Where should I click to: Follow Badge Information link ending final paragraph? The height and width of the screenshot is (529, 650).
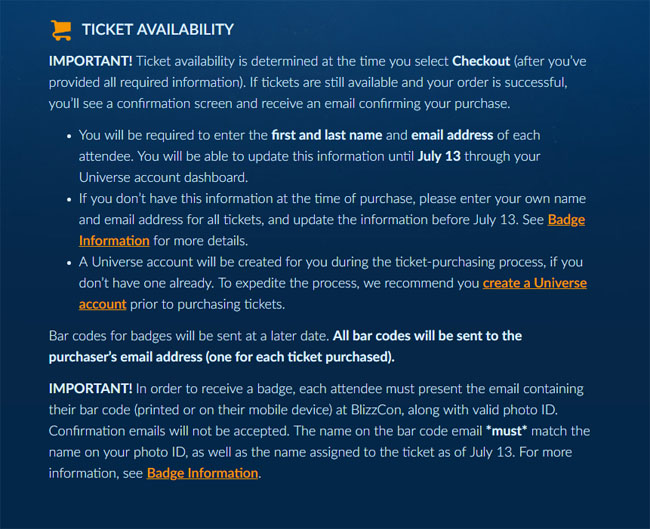click(202, 473)
